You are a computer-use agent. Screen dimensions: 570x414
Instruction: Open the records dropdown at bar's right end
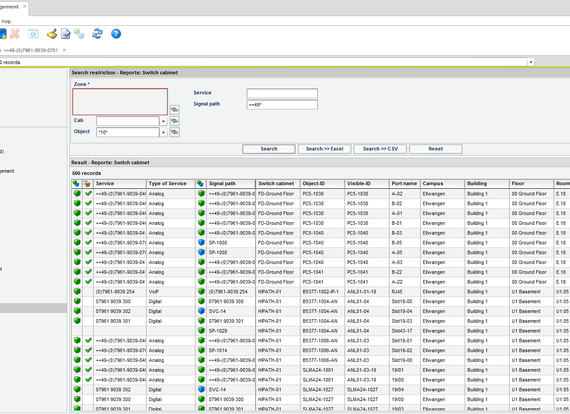point(531,62)
